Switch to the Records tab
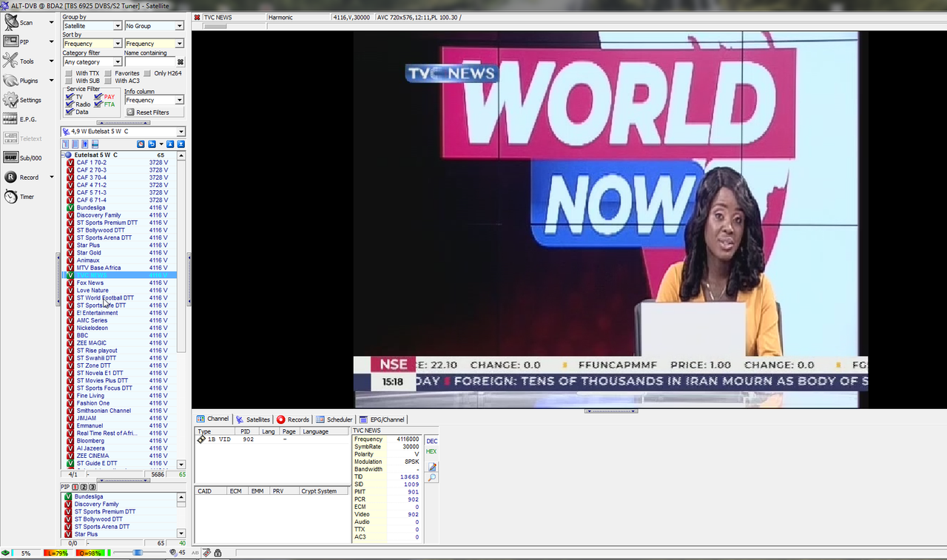 tap(293, 419)
